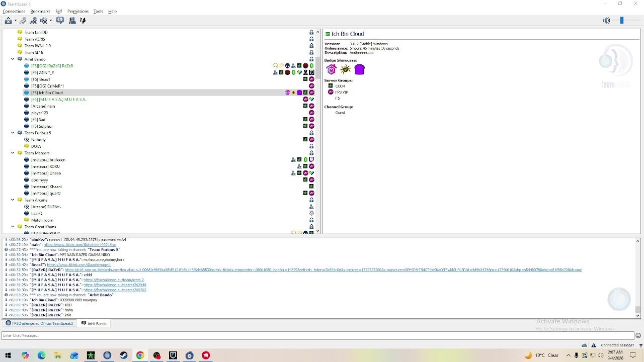Switch to the Arhit Bando chat tab

(94, 323)
